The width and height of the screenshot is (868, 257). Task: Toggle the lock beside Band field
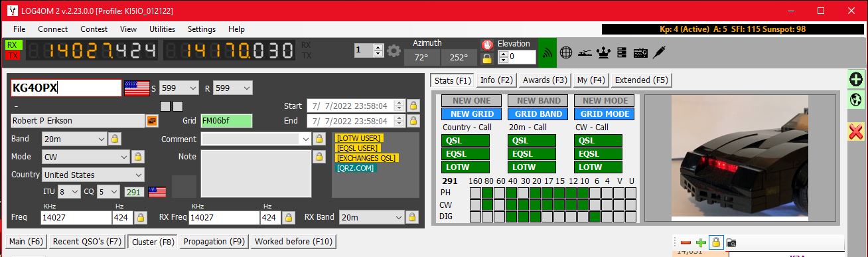(115, 139)
